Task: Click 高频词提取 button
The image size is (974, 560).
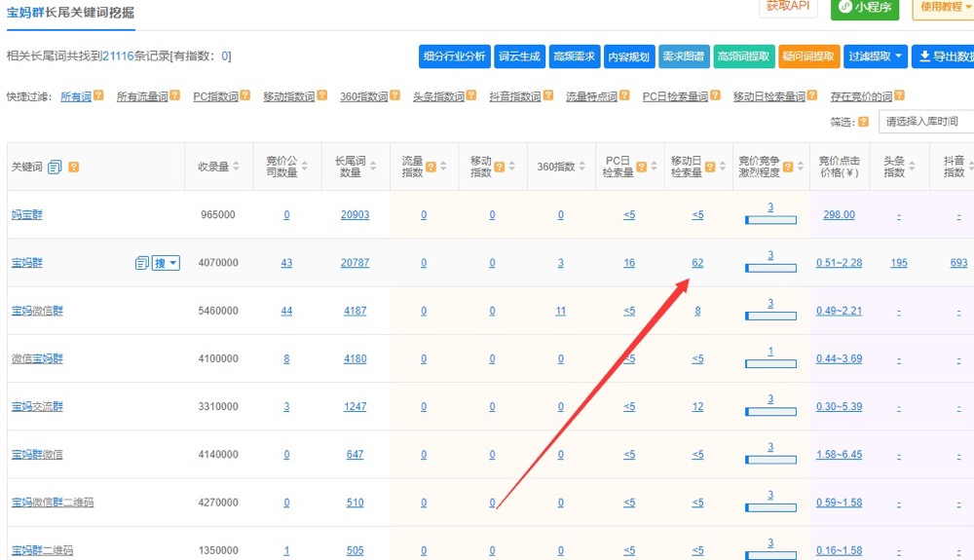Action: 743,56
